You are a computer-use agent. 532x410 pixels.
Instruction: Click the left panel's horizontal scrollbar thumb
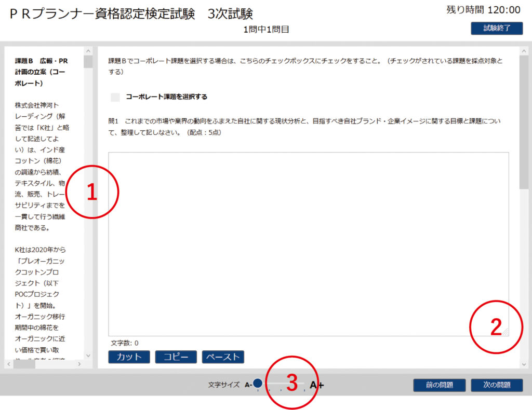tap(24, 364)
